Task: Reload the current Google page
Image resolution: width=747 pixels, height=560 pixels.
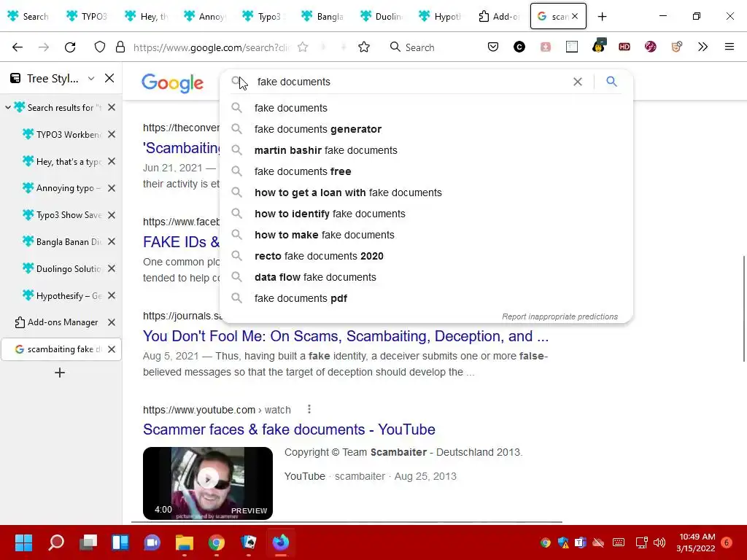Action: [x=70, y=47]
